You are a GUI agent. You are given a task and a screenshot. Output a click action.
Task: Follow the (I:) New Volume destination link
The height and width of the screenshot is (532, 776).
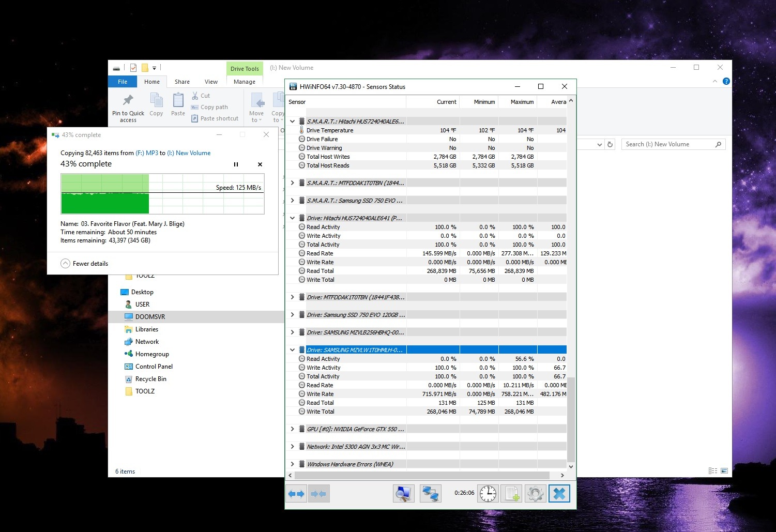coord(189,153)
